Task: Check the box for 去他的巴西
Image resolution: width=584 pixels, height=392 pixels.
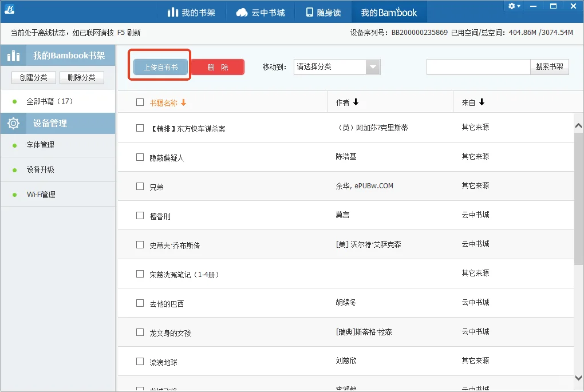Action: 140,303
